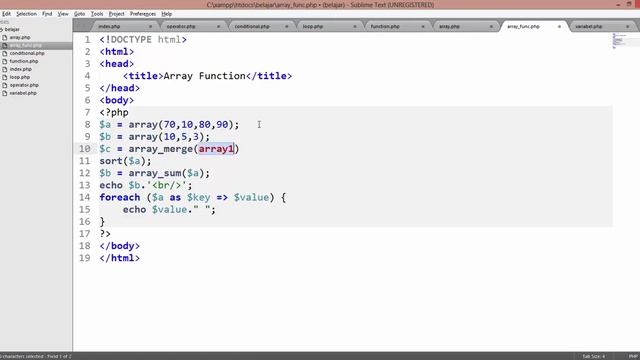Click the foreach keyword on line 14
640x360 pixels.
coord(120,198)
